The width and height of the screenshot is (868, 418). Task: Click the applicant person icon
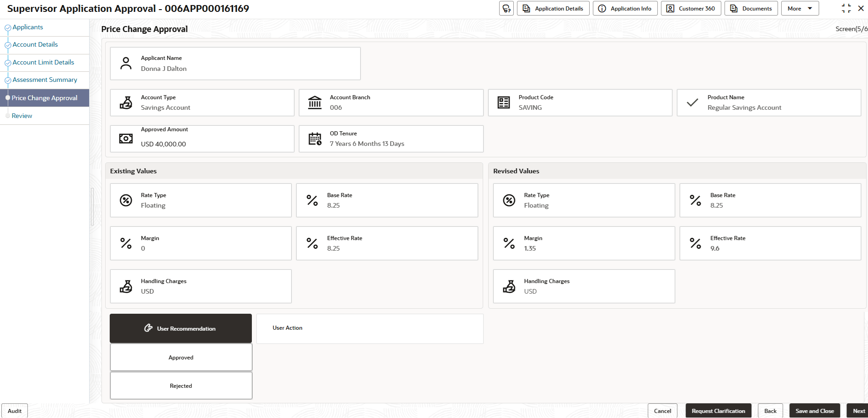(126, 64)
